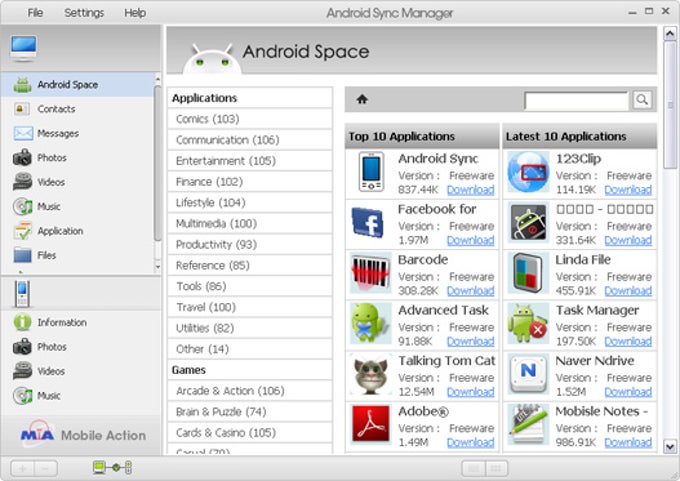The image size is (680, 481).
Task: Open Android Space in sidebar
Action: [78, 85]
